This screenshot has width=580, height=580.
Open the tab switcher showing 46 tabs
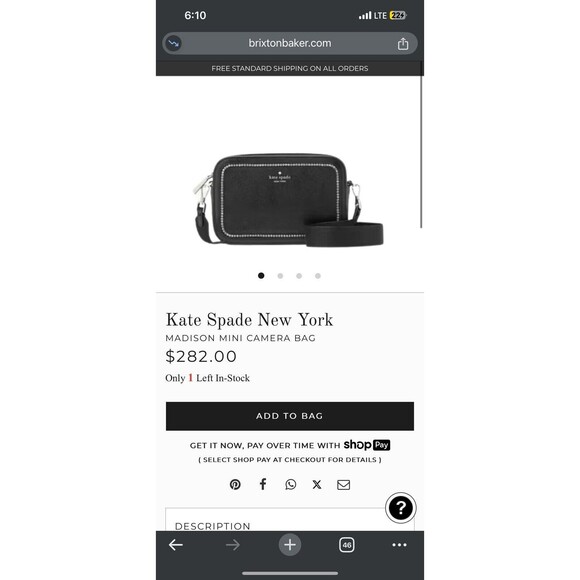point(347,545)
